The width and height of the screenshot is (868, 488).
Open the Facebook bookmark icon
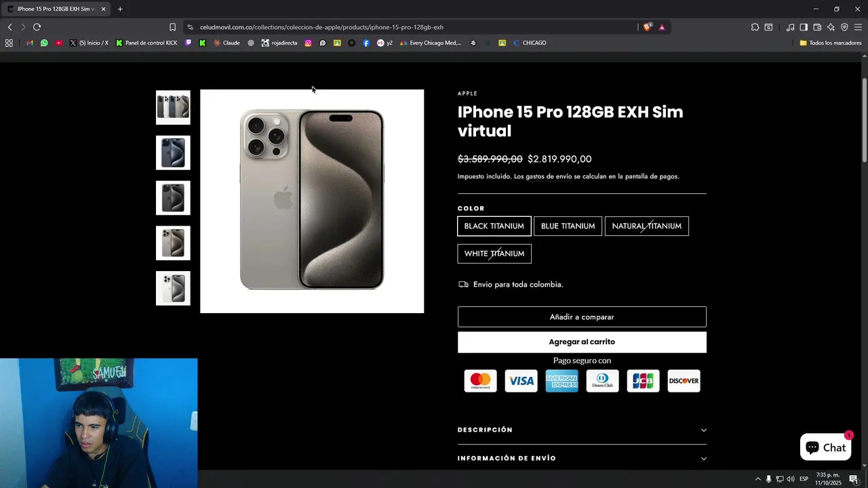tap(366, 43)
